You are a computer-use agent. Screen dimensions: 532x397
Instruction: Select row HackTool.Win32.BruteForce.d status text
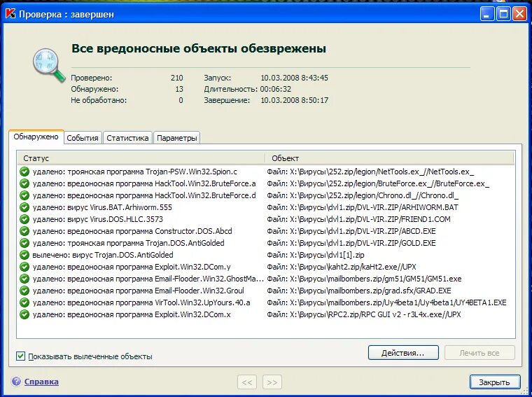pyautogui.click(x=144, y=195)
